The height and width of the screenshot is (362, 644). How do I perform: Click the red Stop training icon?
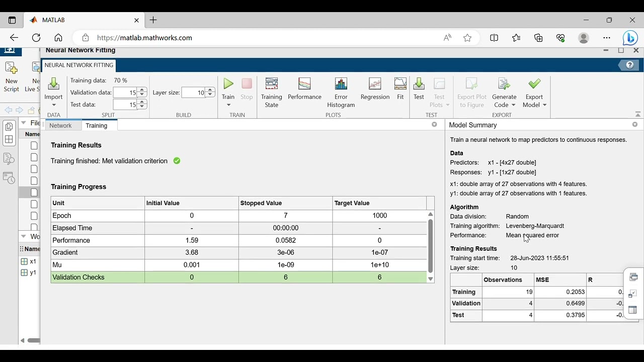pyautogui.click(x=247, y=84)
